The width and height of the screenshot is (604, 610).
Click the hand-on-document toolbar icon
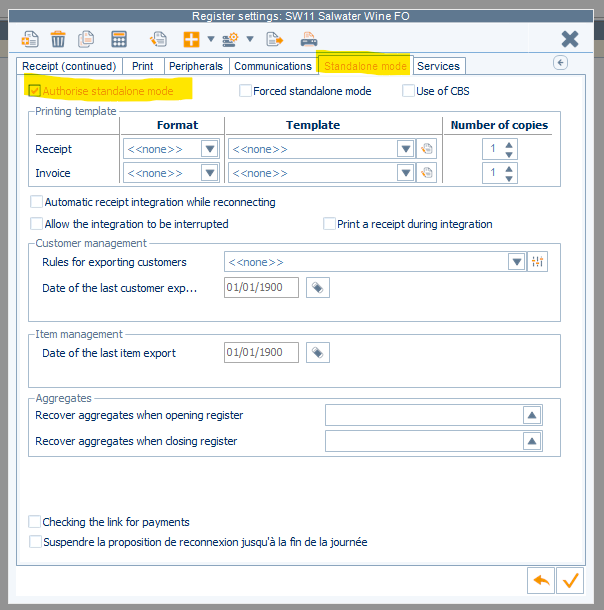pos(159,39)
